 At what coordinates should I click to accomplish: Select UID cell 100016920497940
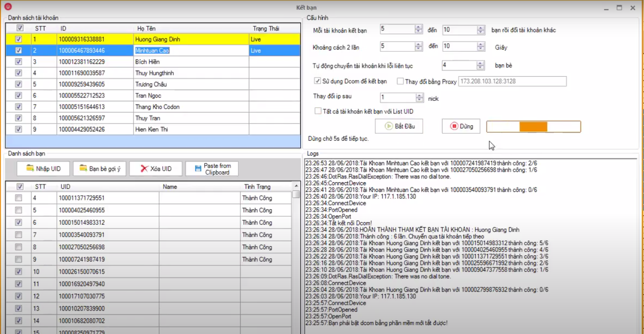tap(108, 284)
